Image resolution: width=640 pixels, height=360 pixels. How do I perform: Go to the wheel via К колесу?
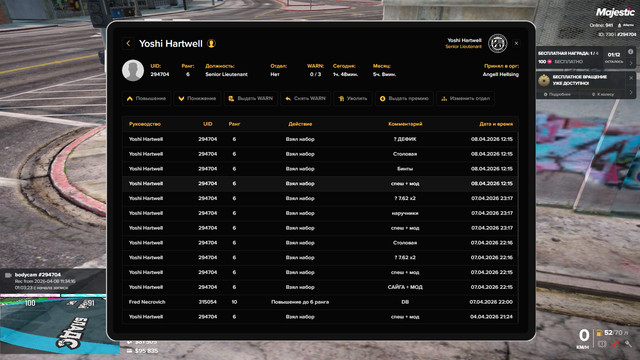[x=603, y=94]
